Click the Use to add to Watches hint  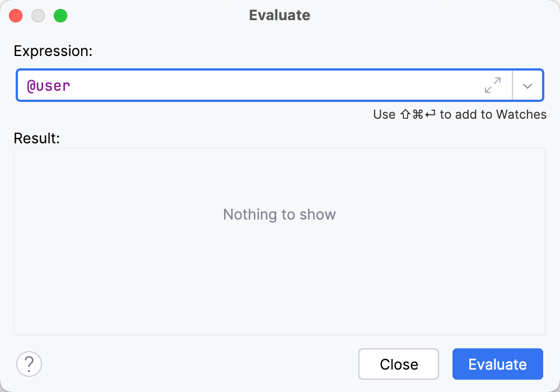point(460,114)
